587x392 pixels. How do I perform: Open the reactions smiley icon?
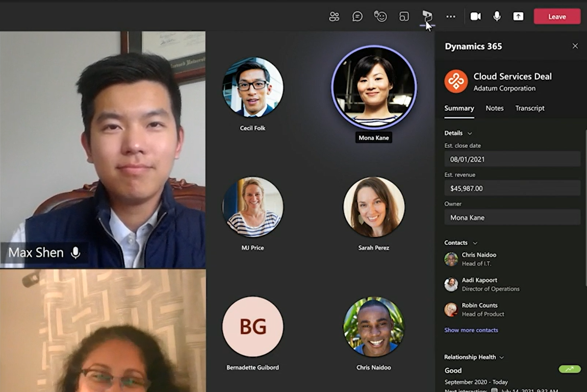[381, 16]
